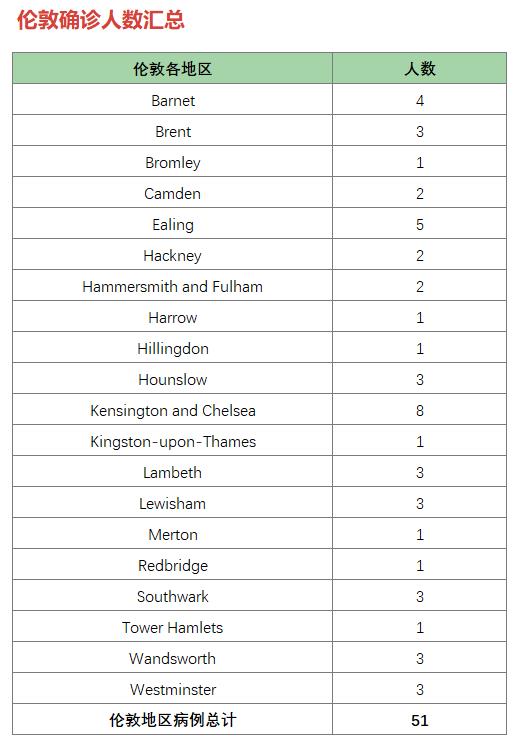Click the Brent row name
The height and width of the screenshot is (742, 526).
click(173, 131)
